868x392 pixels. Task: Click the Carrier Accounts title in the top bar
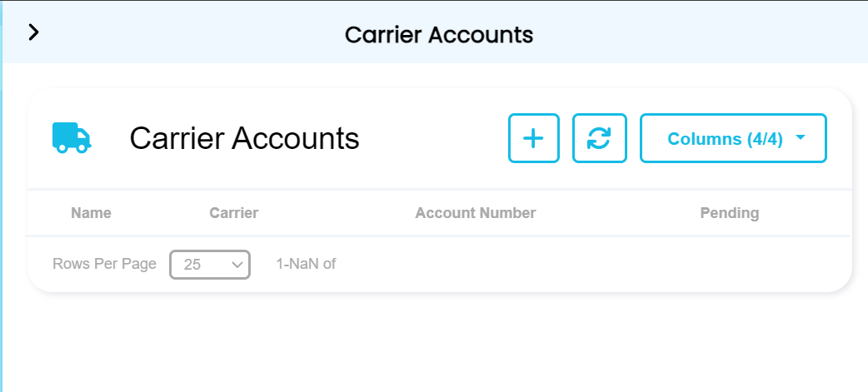click(x=439, y=35)
